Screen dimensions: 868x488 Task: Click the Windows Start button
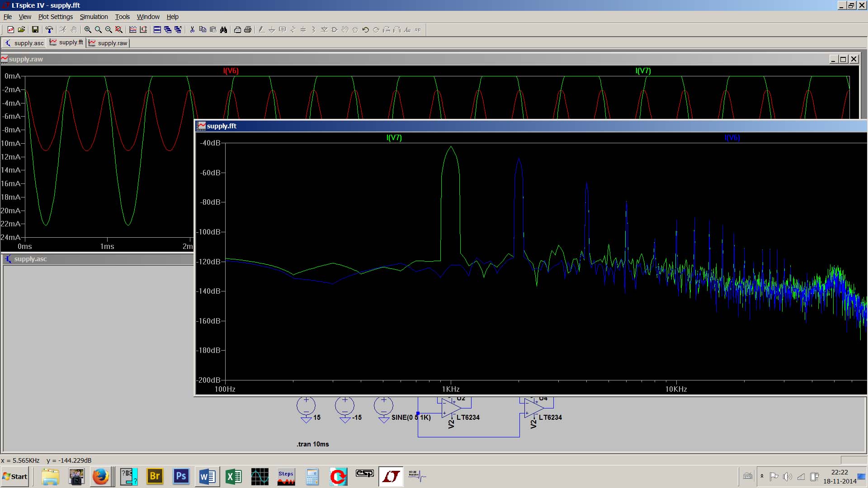pyautogui.click(x=15, y=477)
